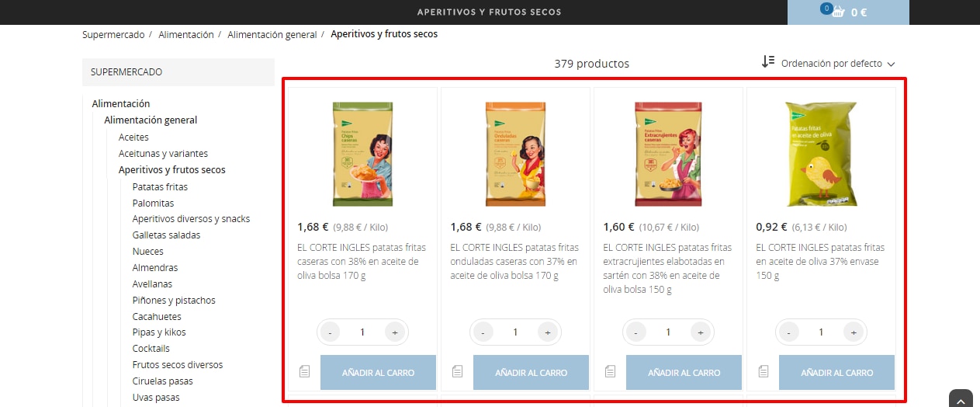Open Frutos secos diversos category
Viewport: 980px width, 407px height.
tap(177, 365)
